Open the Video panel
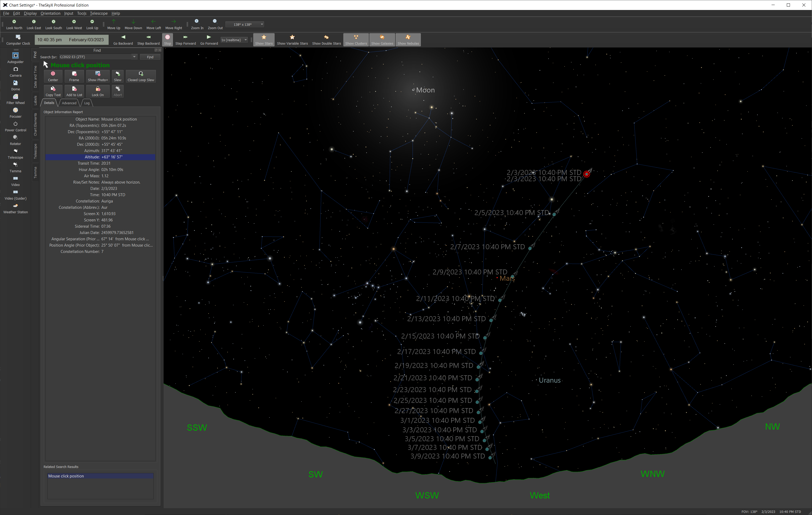Viewport: 812px width, 515px height. 15,181
